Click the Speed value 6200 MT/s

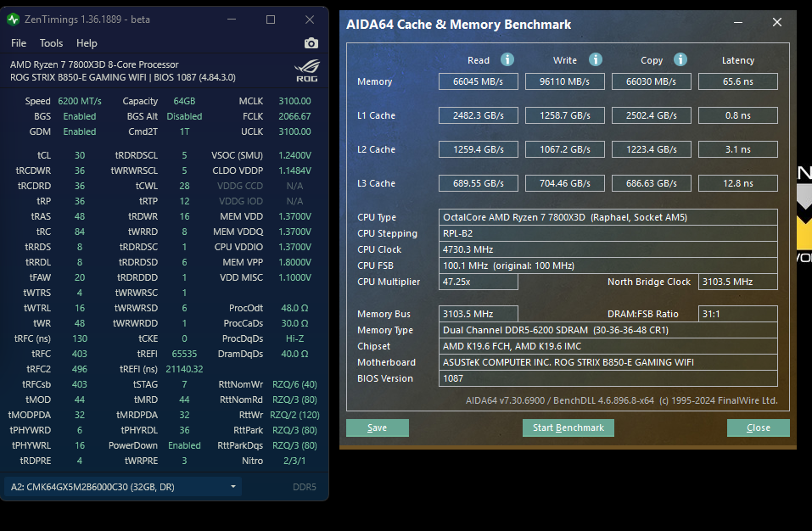pos(80,101)
